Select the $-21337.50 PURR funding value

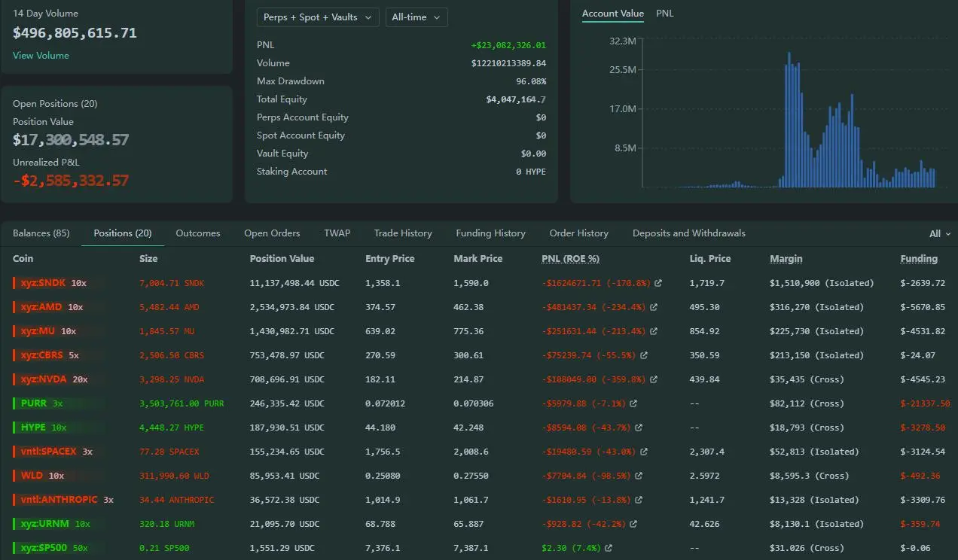[x=926, y=403]
